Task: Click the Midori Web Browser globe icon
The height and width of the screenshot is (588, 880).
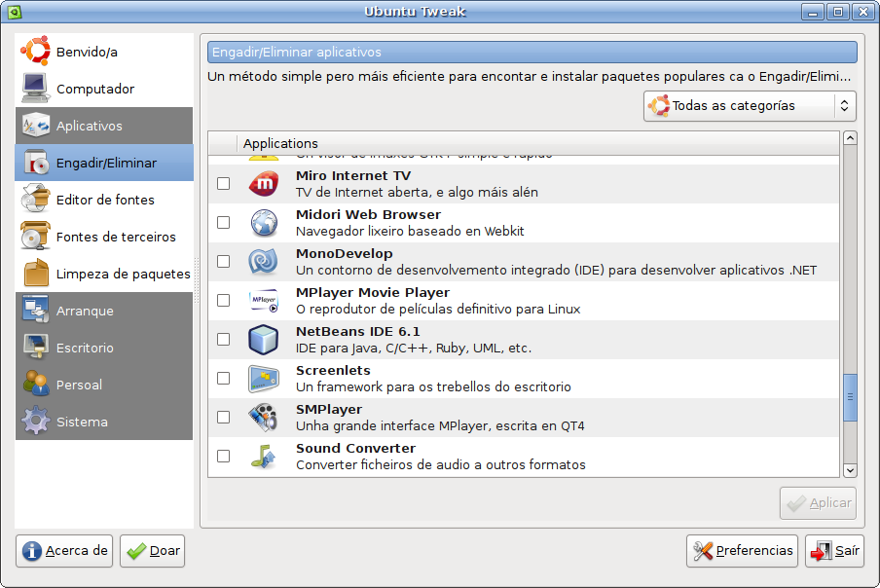Action: click(264, 223)
